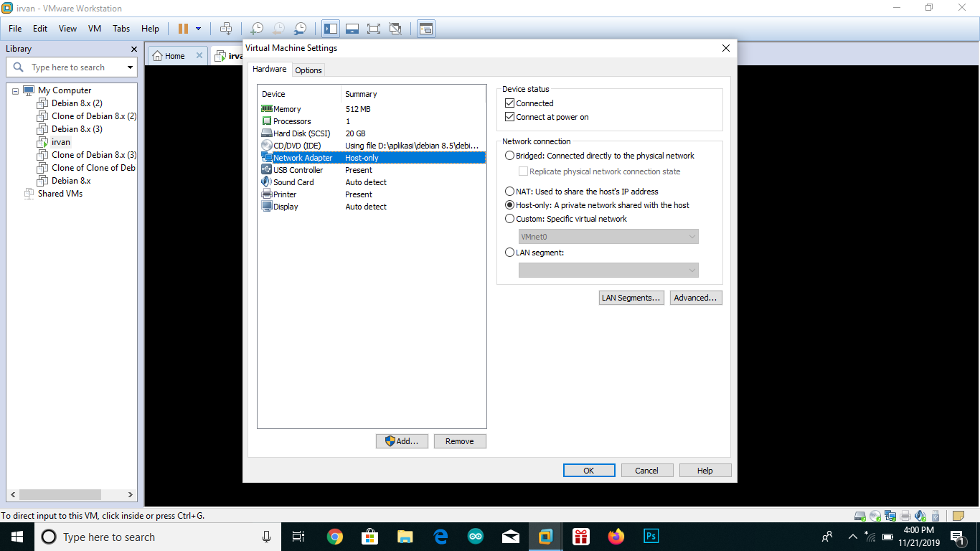Viewport: 980px width, 551px height.
Task: Take a snapshot using the clock-plus icon
Action: point(256,29)
